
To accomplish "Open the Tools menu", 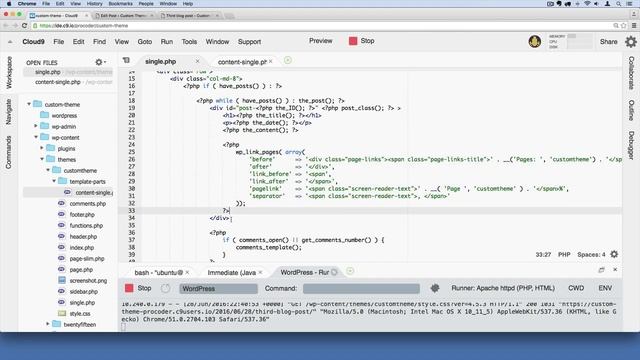I will click(189, 42).
